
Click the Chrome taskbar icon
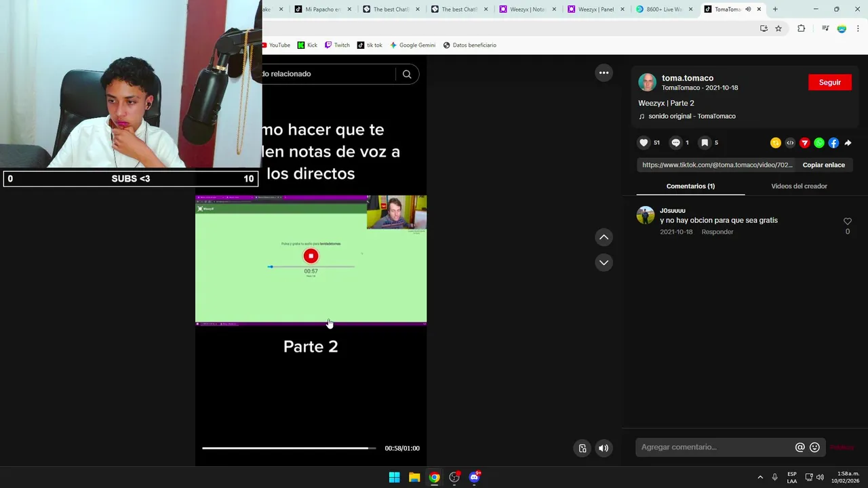pos(434,477)
